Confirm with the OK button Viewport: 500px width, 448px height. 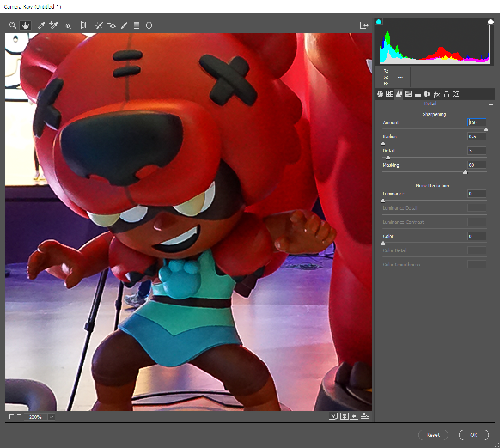[x=474, y=435]
